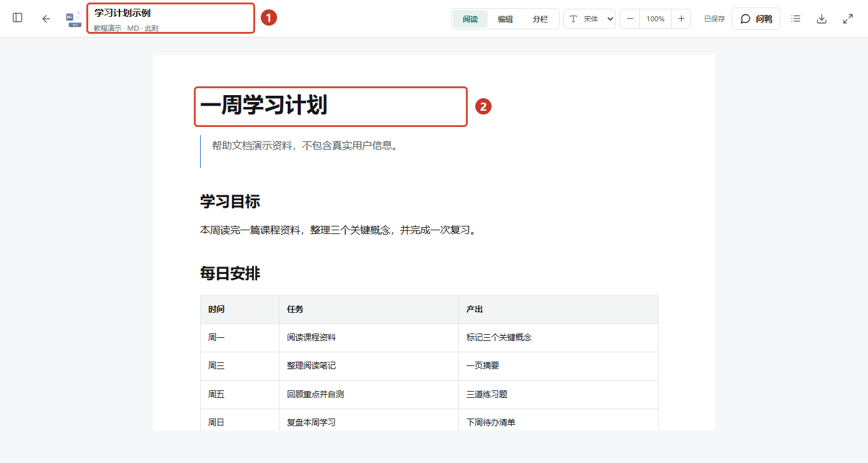Click the 复盘本周学习 cell
Screen dimensions: 868x463
(369, 420)
